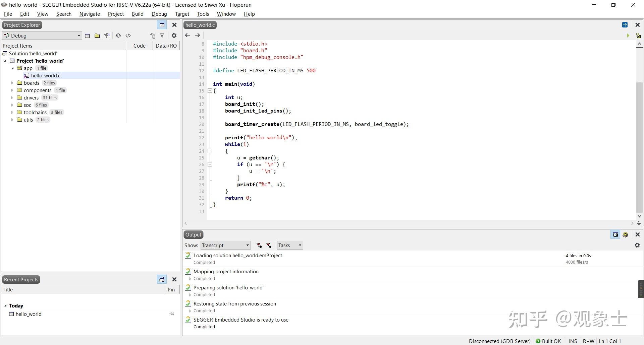This screenshot has width=644, height=345.
Task: Click the source code </> icon
Action: coord(128,36)
